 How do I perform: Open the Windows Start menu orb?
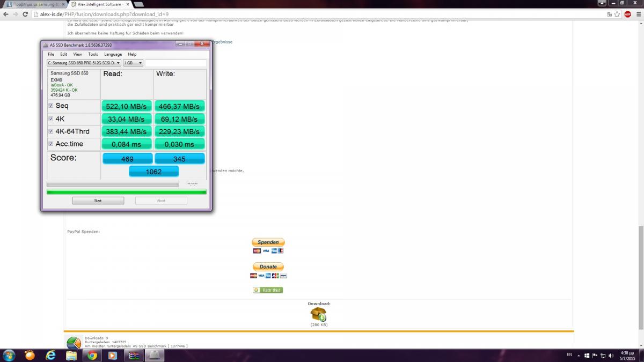(9, 355)
